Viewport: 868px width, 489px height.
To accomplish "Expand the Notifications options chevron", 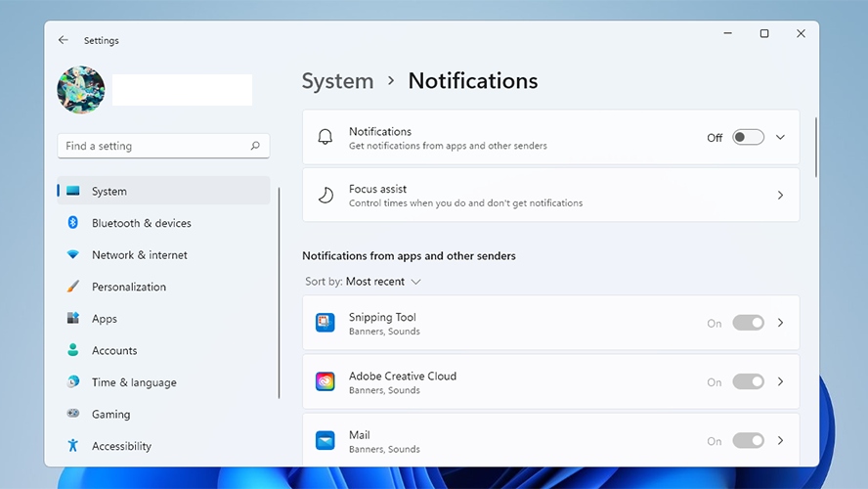I will click(x=780, y=137).
